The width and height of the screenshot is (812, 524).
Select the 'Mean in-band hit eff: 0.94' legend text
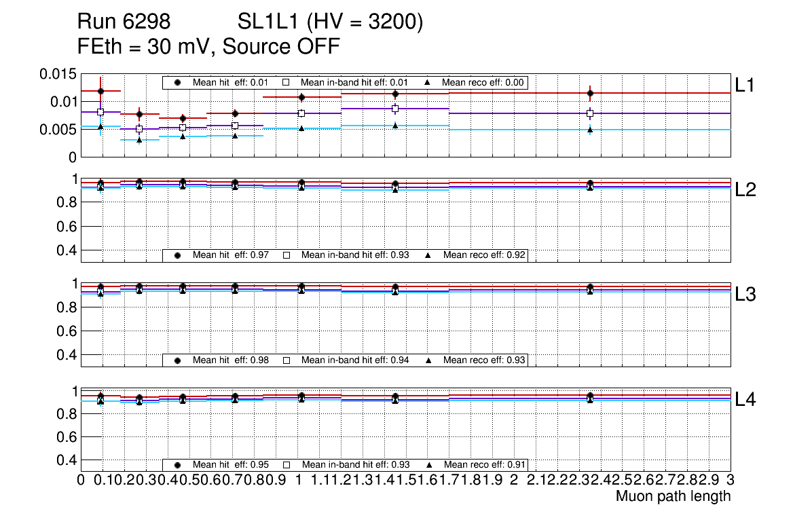355,360
